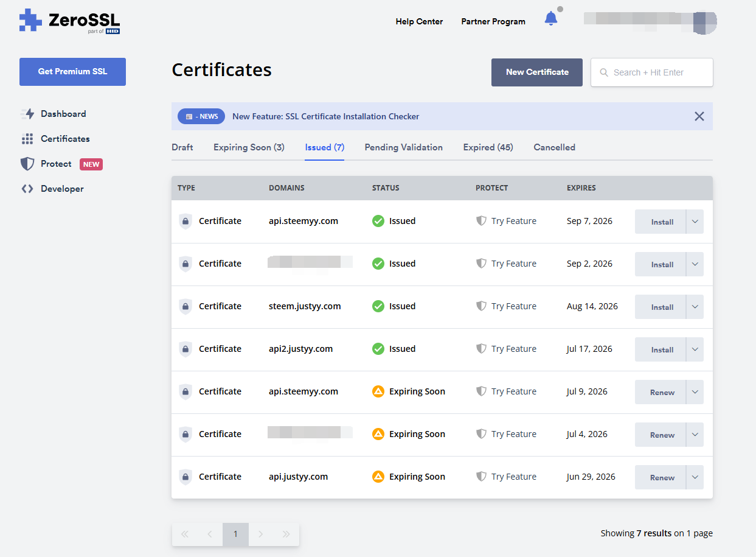Click the New Certificate button
The height and width of the screenshot is (557, 756).
click(537, 72)
